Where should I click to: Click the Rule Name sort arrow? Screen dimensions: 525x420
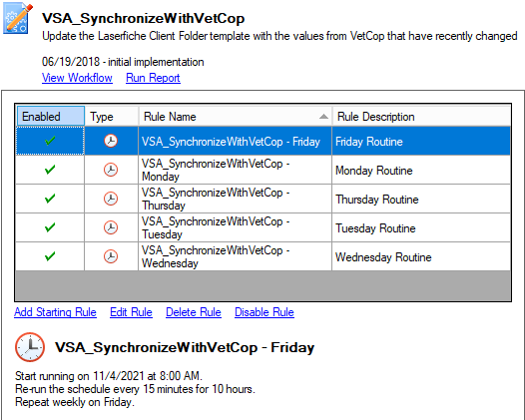click(323, 117)
